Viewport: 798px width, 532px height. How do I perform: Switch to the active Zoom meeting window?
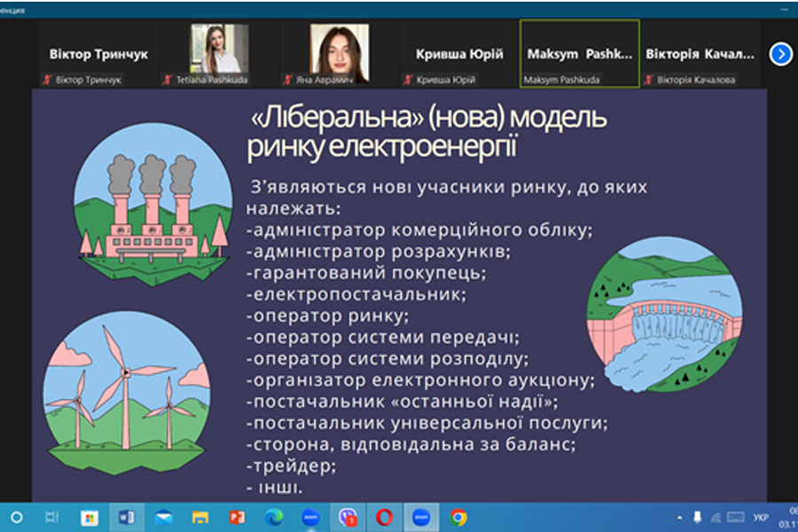point(421,517)
